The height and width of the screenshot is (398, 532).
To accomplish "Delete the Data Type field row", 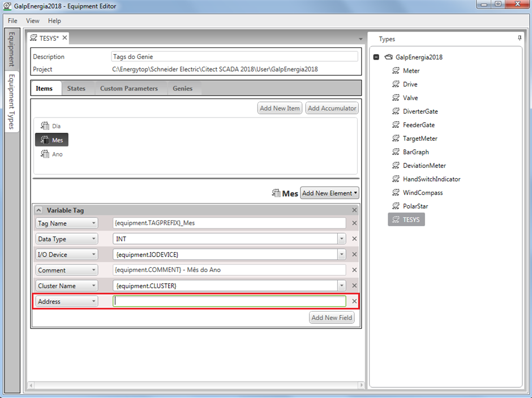I will [x=354, y=239].
